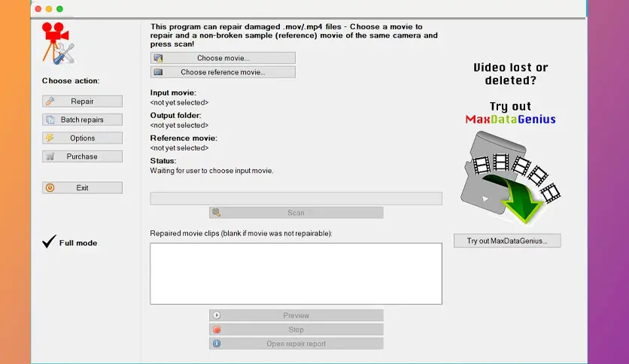
Task: Click the blue info icon on repair report
Action: [x=217, y=344]
